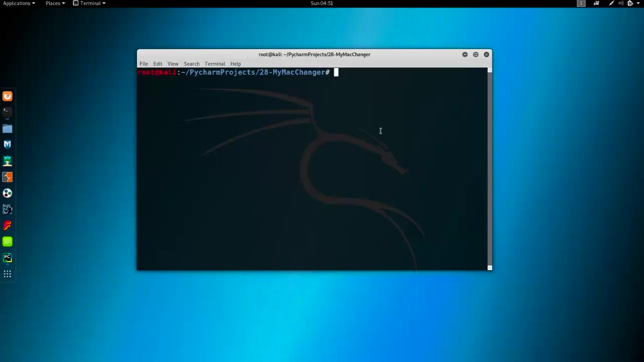Open the Help menu in terminal window
The width and height of the screenshot is (644, 362).
click(235, 64)
